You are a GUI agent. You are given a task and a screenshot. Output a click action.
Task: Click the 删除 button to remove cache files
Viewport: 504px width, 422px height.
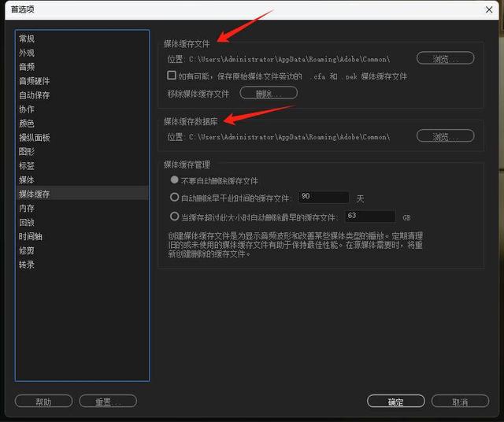pos(269,93)
